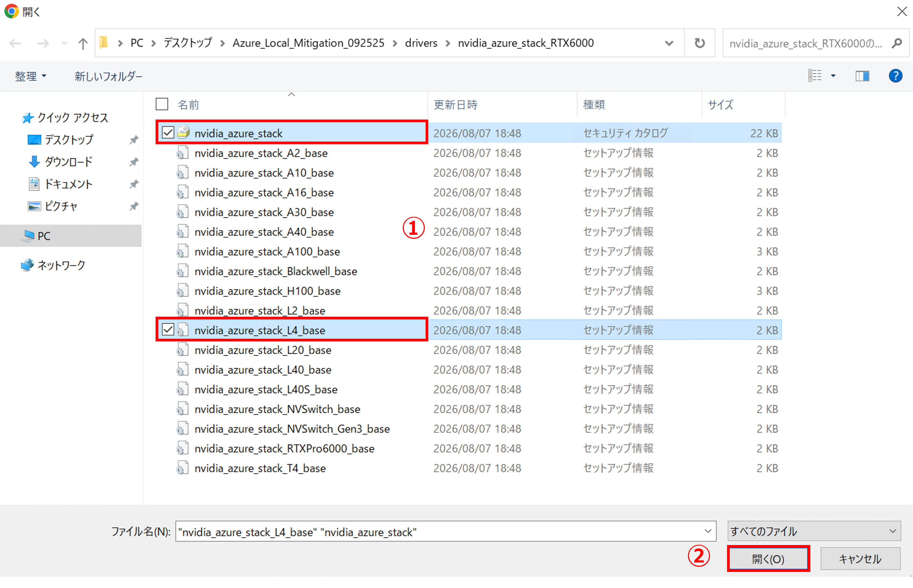Go back using the back arrow
The image size is (913, 588).
coord(15,43)
